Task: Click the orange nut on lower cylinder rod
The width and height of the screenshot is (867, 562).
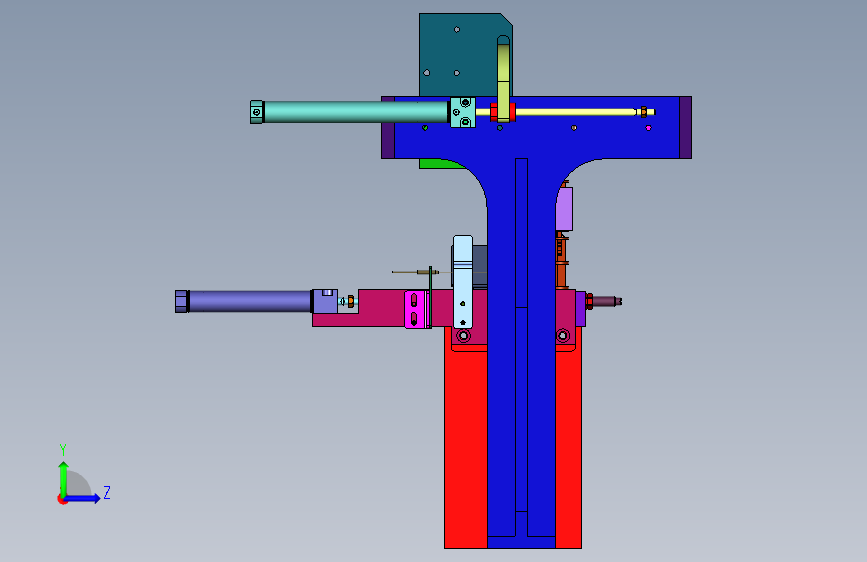Action: (350, 301)
